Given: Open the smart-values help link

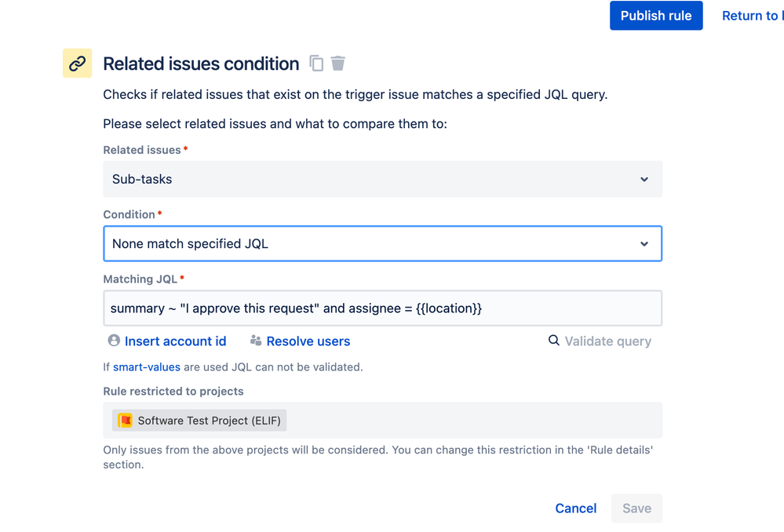Looking at the screenshot, I should pos(147,366).
